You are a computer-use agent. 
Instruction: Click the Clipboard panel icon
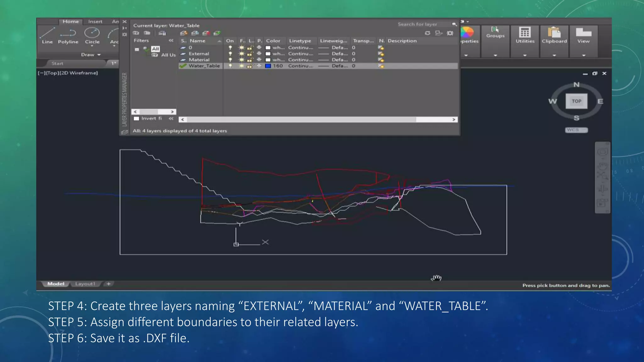pyautogui.click(x=554, y=32)
